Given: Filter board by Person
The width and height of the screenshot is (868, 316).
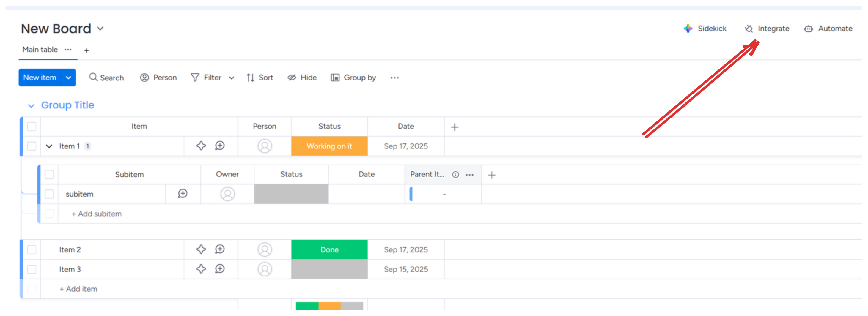Looking at the screenshot, I should pyautogui.click(x=158, y=78).
